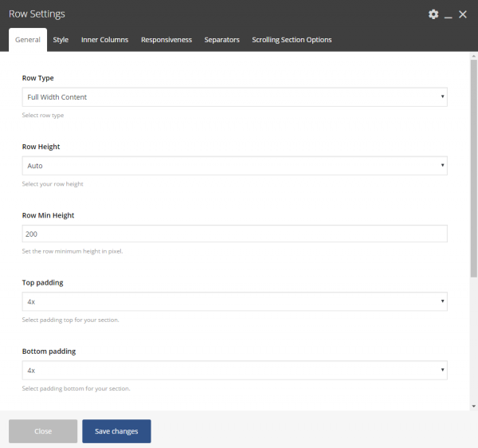Click the vertical scrollbar thumb
The height and width of the screenshot is (448, 478).
(x=473, y=167)
